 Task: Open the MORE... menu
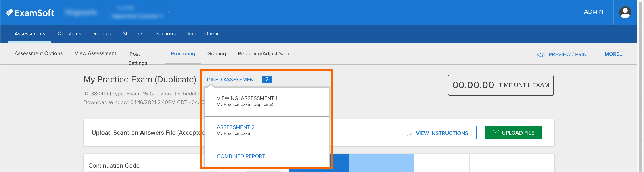coord(614,54)
